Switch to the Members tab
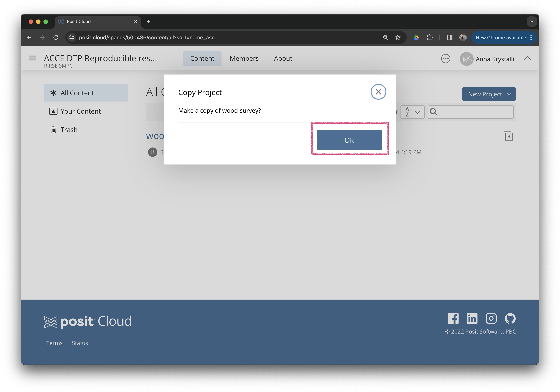 244,58
